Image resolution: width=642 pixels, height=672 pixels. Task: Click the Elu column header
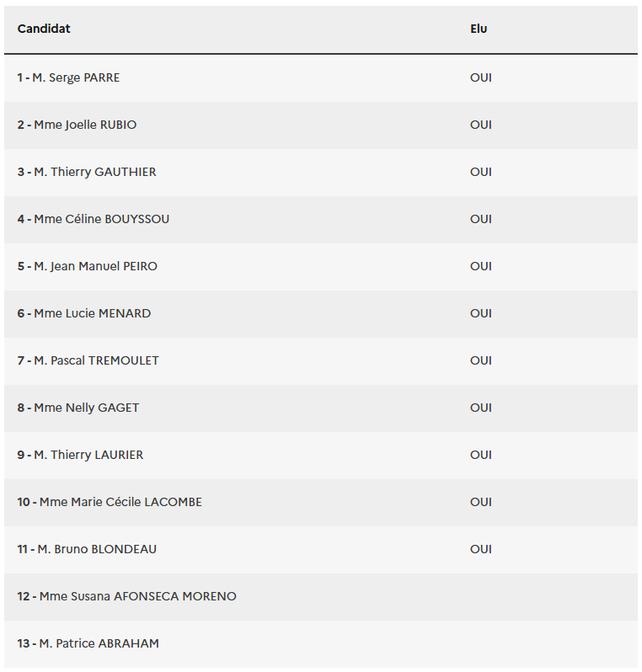click(479, 29)
